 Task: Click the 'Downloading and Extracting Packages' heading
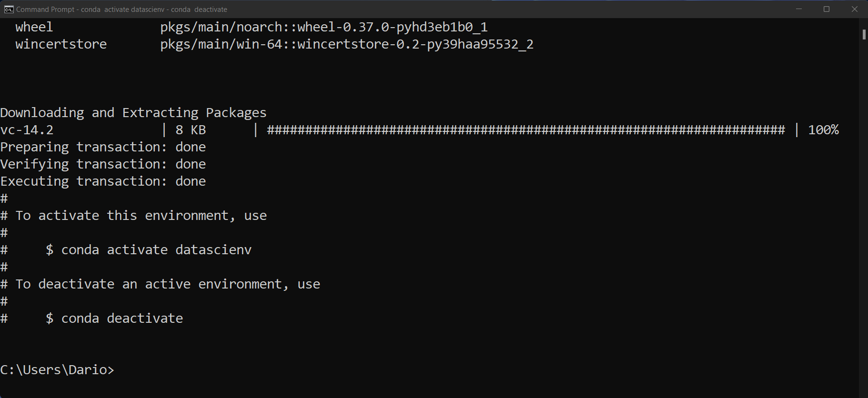pos(133,113)
